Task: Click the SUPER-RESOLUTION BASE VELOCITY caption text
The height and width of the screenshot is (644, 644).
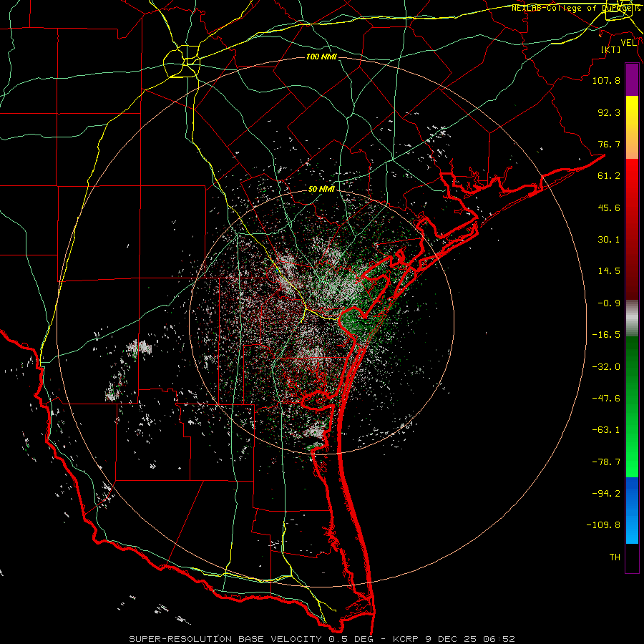Action: (x=225, y=639)
